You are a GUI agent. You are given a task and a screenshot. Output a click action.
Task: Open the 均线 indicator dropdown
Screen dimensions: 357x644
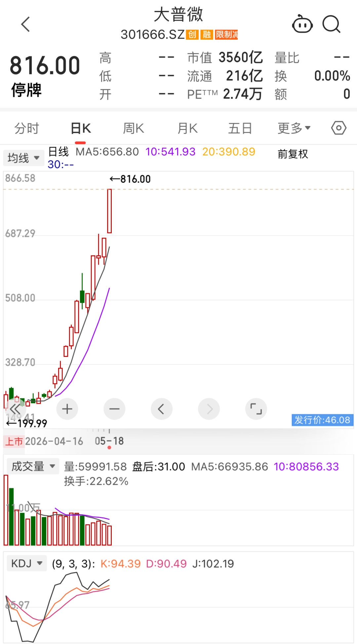coord(23,158)
